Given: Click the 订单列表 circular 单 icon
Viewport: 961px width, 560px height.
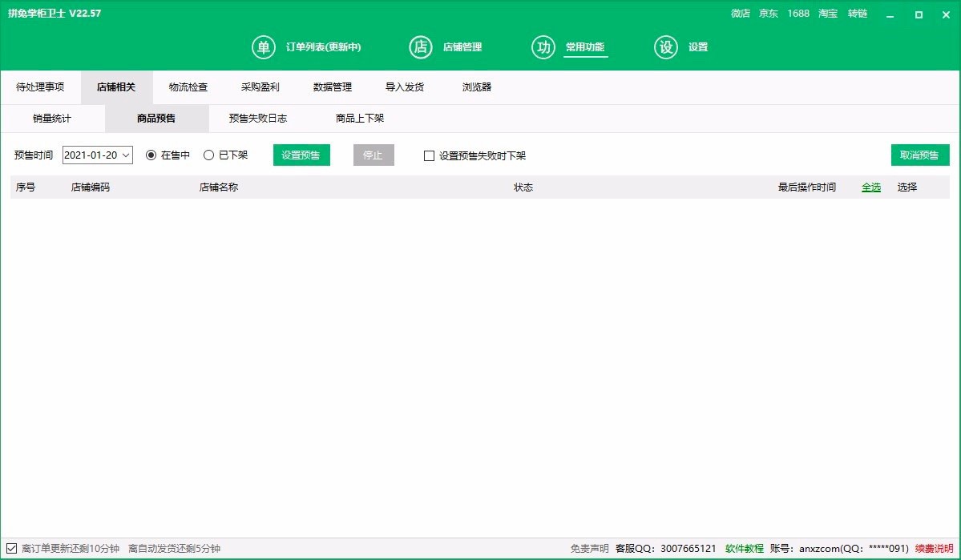Looking at the screenshot, I should click(x=263, y=47).
